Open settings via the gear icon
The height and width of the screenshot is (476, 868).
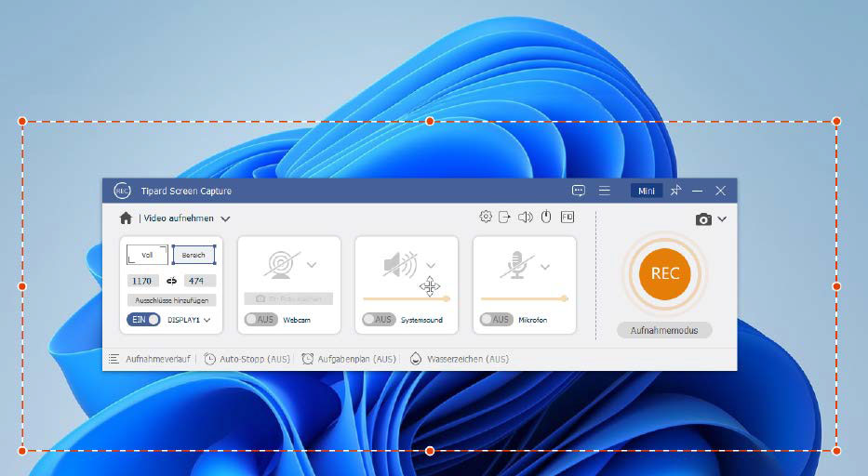pyautogui.click(x=486, y=217)
